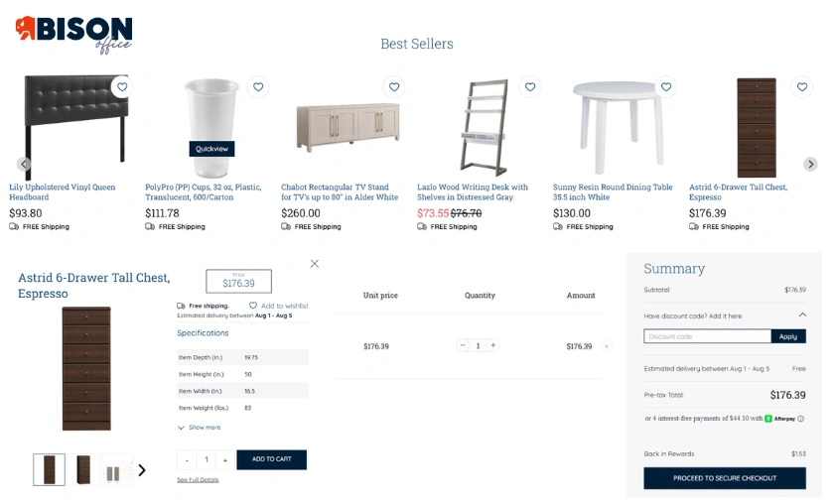Open Quickview for PolyPro Cups
834x504 pixels.
211,149
